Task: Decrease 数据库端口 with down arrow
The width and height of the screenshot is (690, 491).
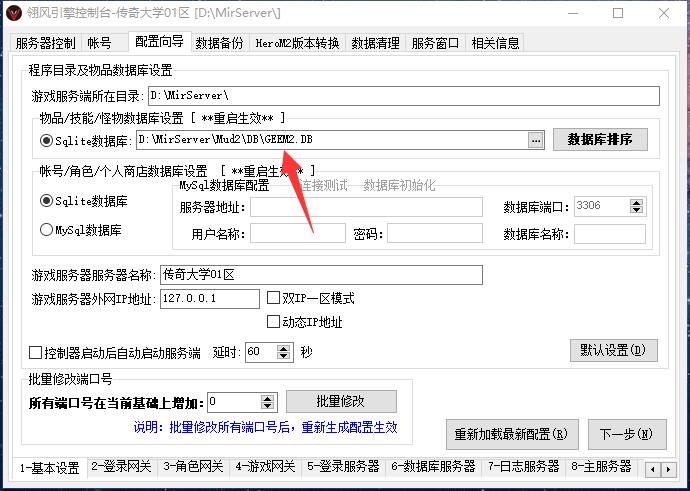Action: click(x=636, y=210)
